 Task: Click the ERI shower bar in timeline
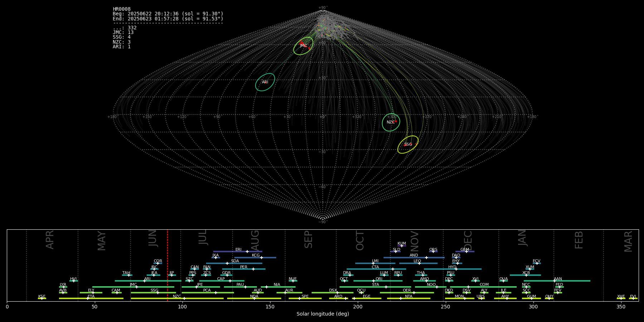click(238, 252)
